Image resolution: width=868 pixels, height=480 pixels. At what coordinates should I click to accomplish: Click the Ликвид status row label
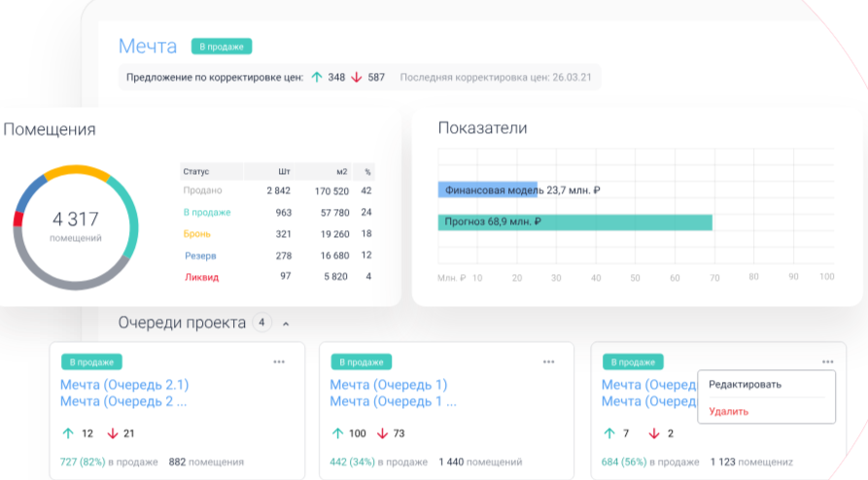pos(201,277)
